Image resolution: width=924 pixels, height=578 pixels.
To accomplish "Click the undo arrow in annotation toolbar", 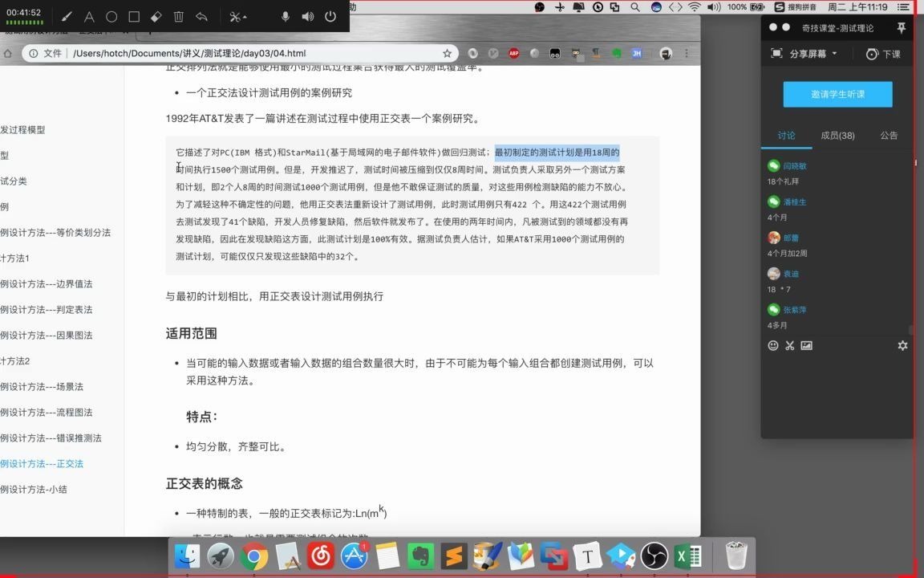I will [201, 16].
